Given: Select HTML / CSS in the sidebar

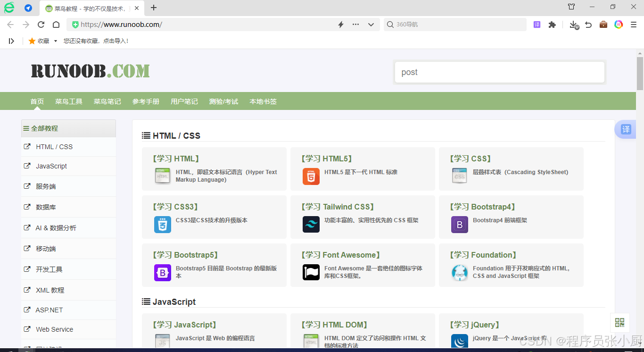Looking at the screenshot, I should 68,147.
